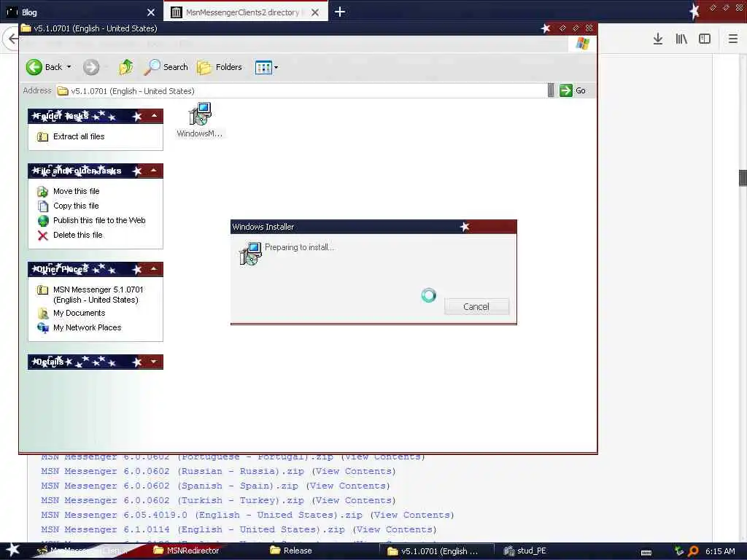Go up one folder level icon
The height and width of the screenshot is (560, 747).
click(x=126, y=67)
